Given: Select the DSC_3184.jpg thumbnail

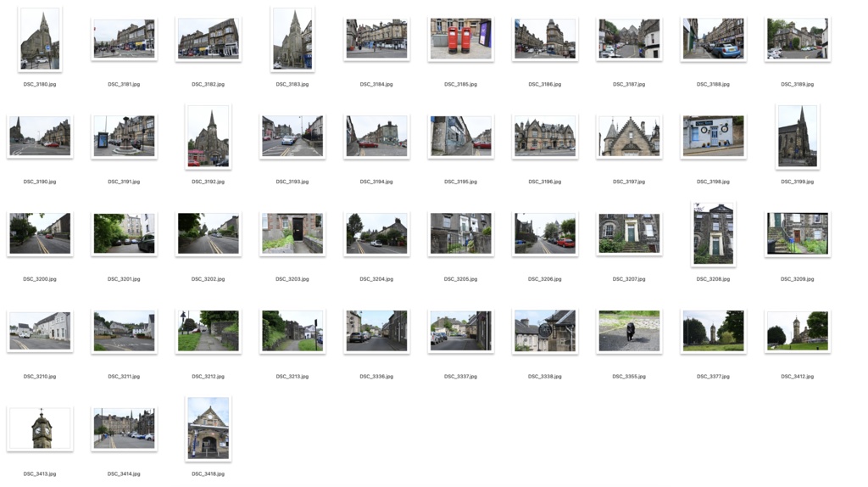Looking at the screenshot, I should (x=376, y=39).
